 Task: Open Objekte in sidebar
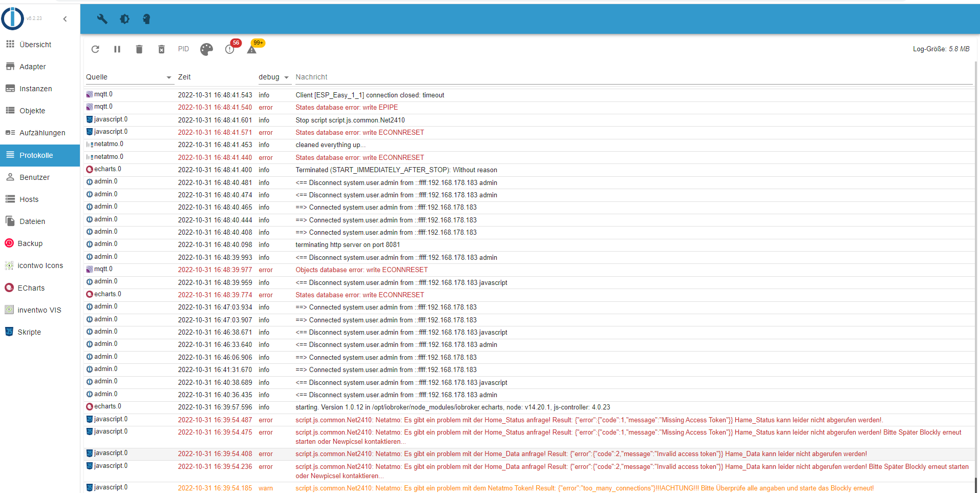40,111
